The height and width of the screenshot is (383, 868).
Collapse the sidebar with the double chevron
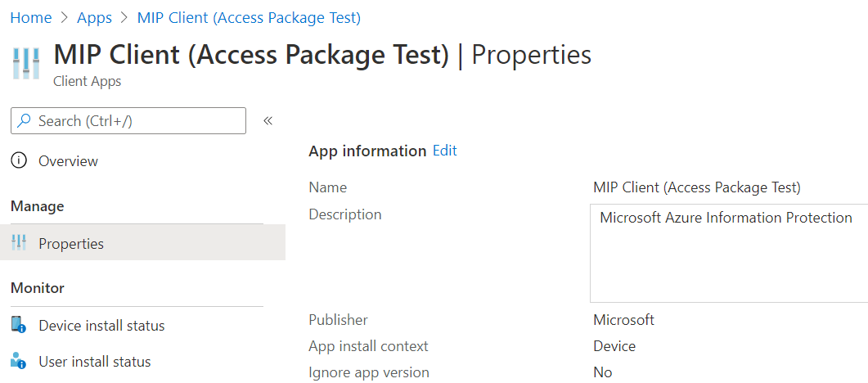(x=268, y=121)
